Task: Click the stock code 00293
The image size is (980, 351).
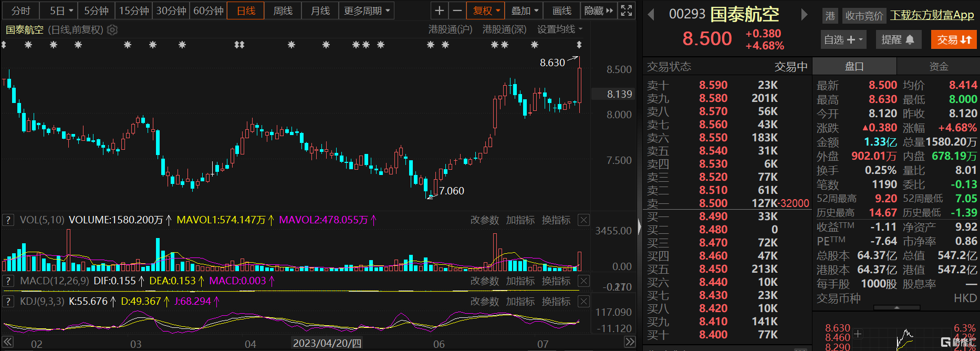Action: click(687, 14)
